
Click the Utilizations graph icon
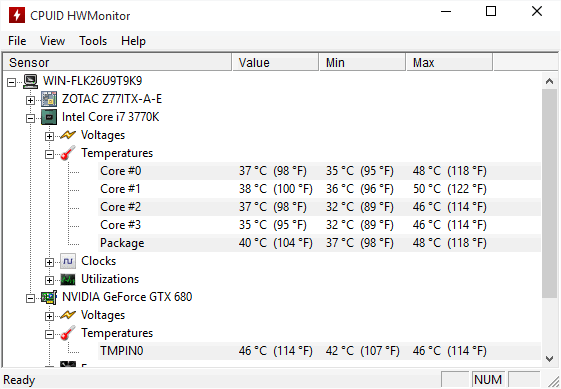pyautogui.click(x=68, y=279)
